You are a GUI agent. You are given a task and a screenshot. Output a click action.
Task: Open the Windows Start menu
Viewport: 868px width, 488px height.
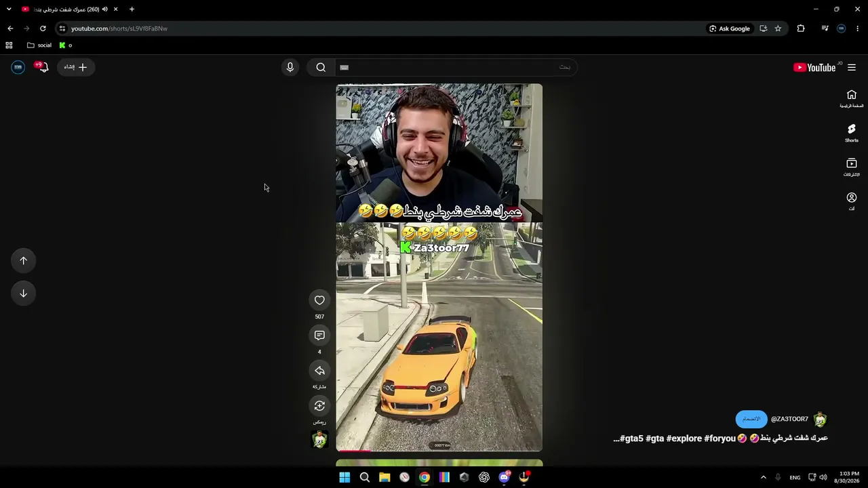344,477
